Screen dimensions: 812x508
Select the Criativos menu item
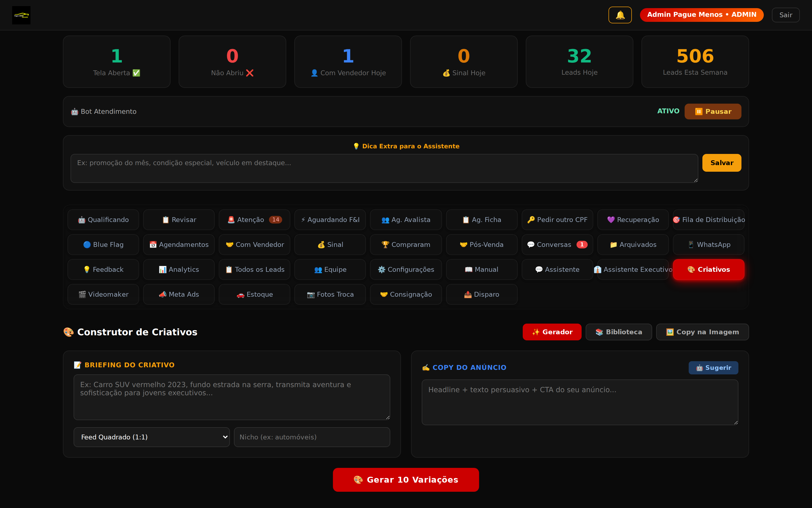[709, 269]
